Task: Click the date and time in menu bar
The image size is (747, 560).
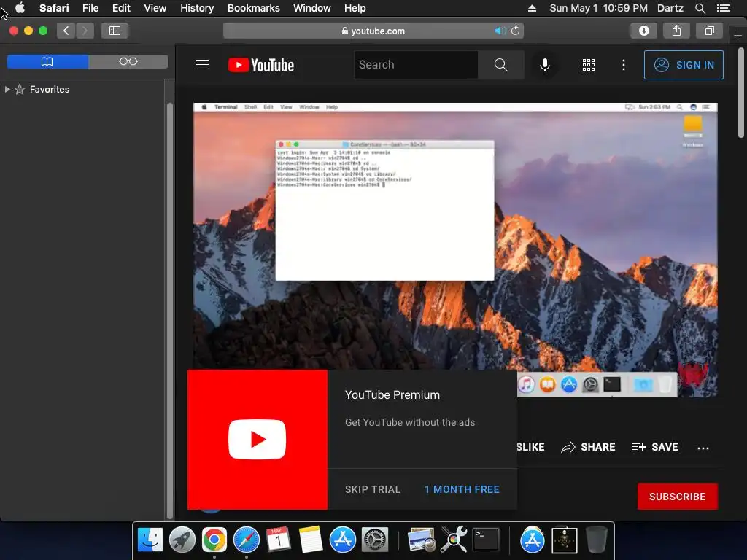Action: [x=598, y=8]
